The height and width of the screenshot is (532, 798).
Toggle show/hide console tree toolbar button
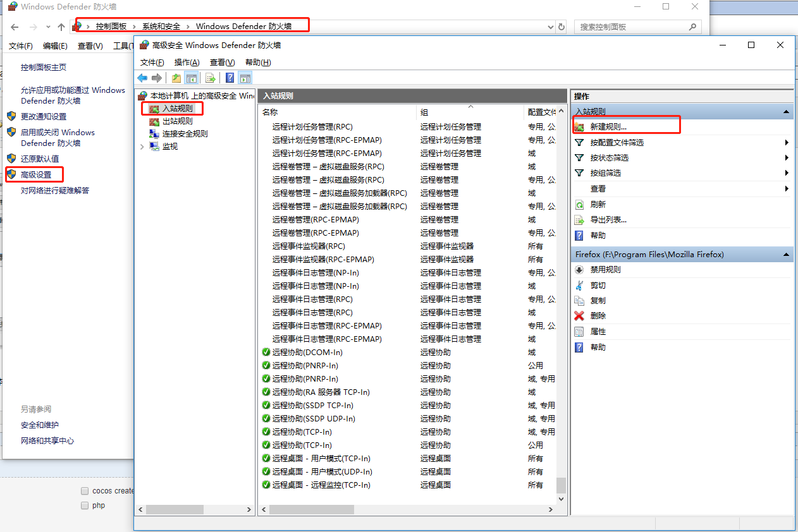pyautogui.click(x=191, y=78)
